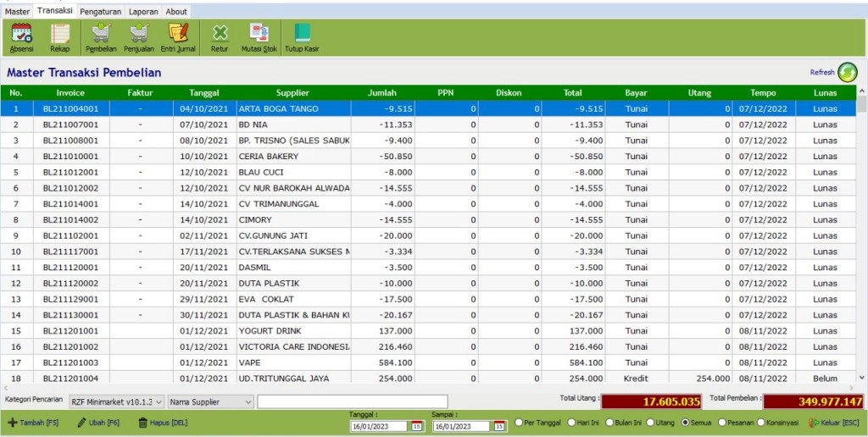Select the YOGURT DRINK supplier cell
Image resolution: width=868 pixels, height=437 pixels.
[293, 331]
